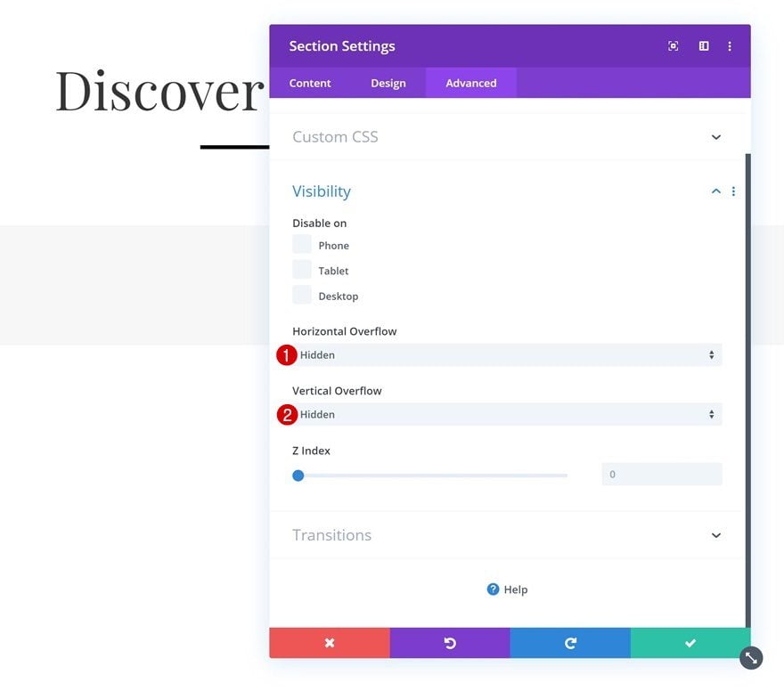Check the Desktop disable-on checkbox
The height and width of the screenshot is (691, 784).
(x=301, y=295)
